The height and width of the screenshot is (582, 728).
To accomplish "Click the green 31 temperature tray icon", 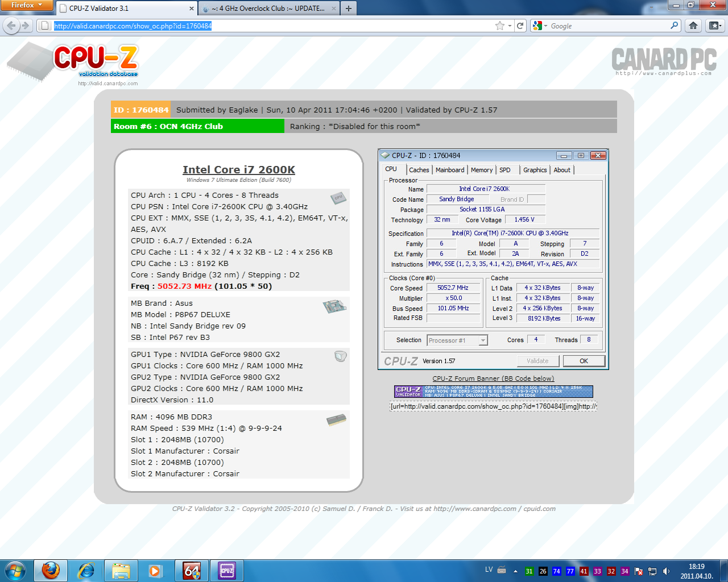I will click(x=530, y=571).
